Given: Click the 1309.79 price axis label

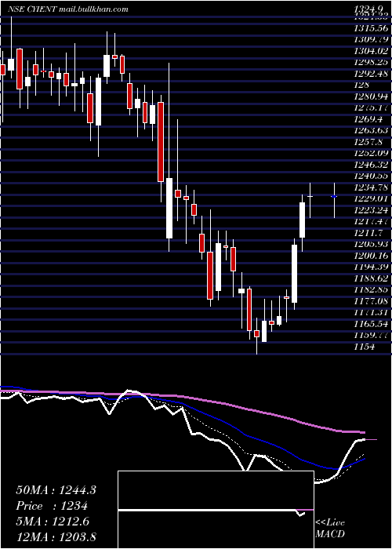Looking at the screenshot, I should point(371,39).
